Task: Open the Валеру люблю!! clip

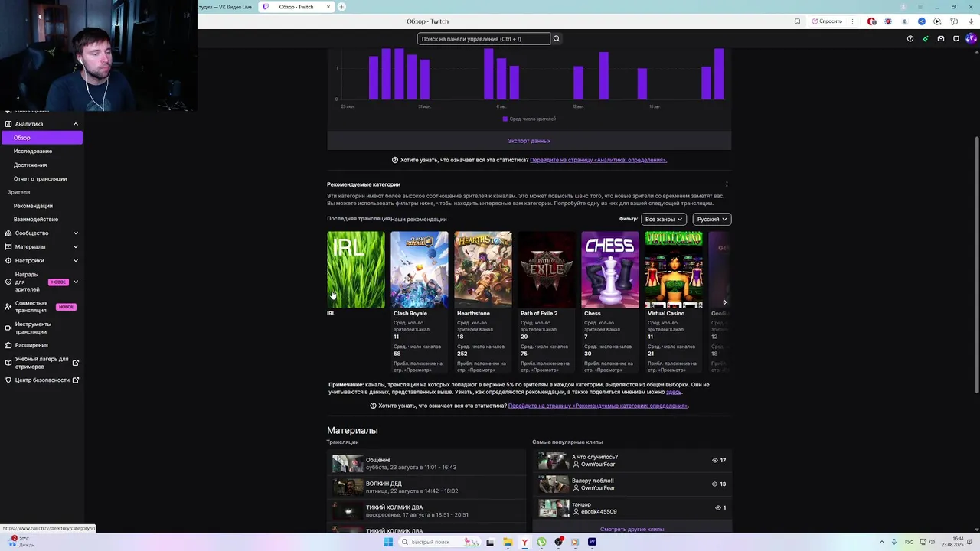Action: pyautogui.click(x=632, y=484)
